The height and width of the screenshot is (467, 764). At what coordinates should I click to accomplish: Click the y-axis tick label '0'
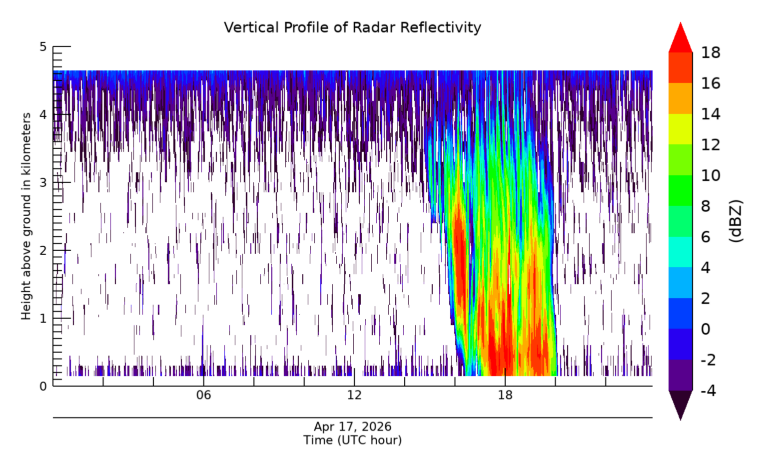43,387
